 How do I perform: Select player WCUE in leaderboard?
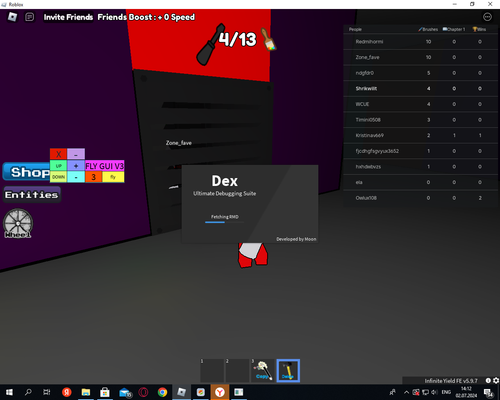pyautogui.click(x=421, y=104)
